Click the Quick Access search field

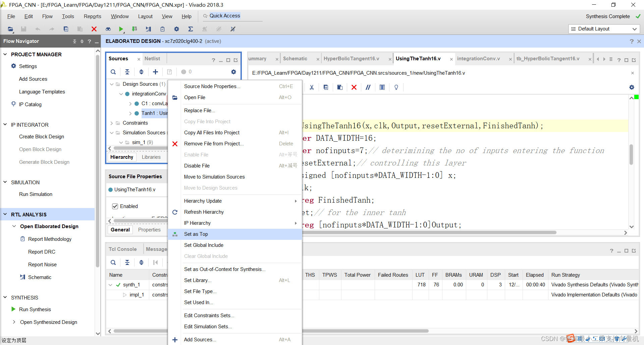(231, 16)
